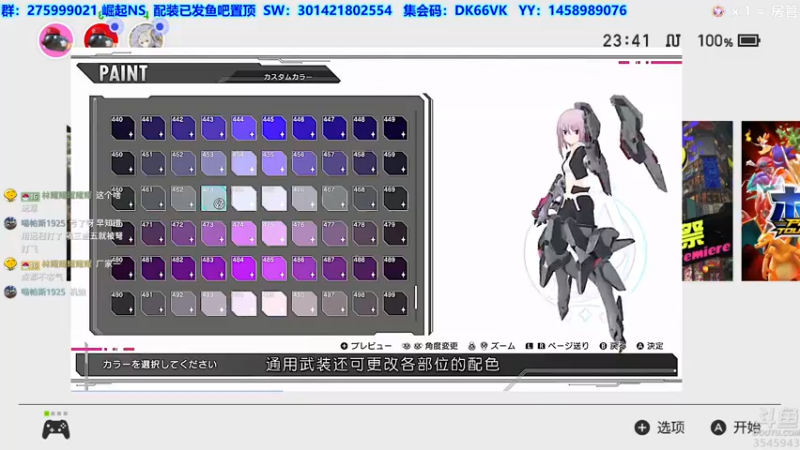Image resolution: width=800 pixels, height=450 pixels.
Task: Select the Pokken Tournament game thumbnail
Action: point(770,201)
